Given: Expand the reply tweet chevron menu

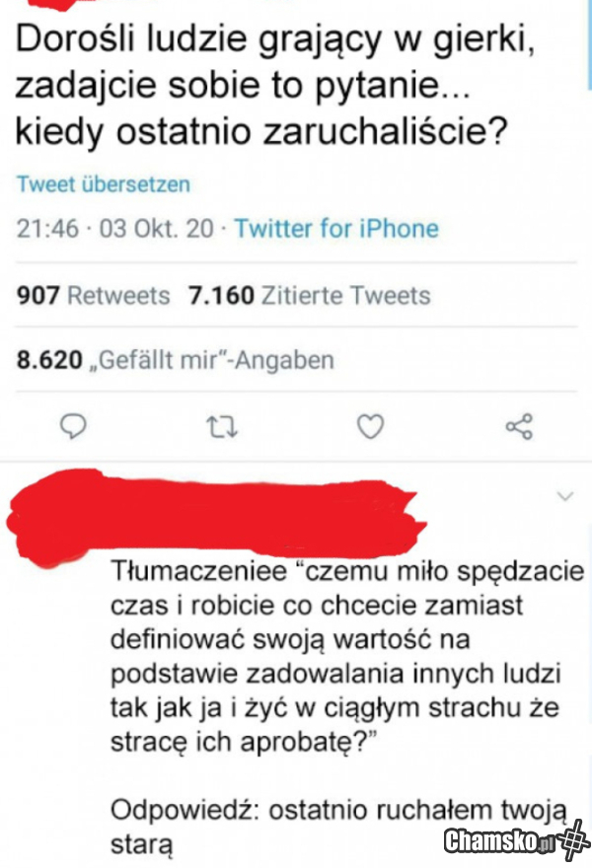Looking at the screenshot, I should (x=565, y=496).
